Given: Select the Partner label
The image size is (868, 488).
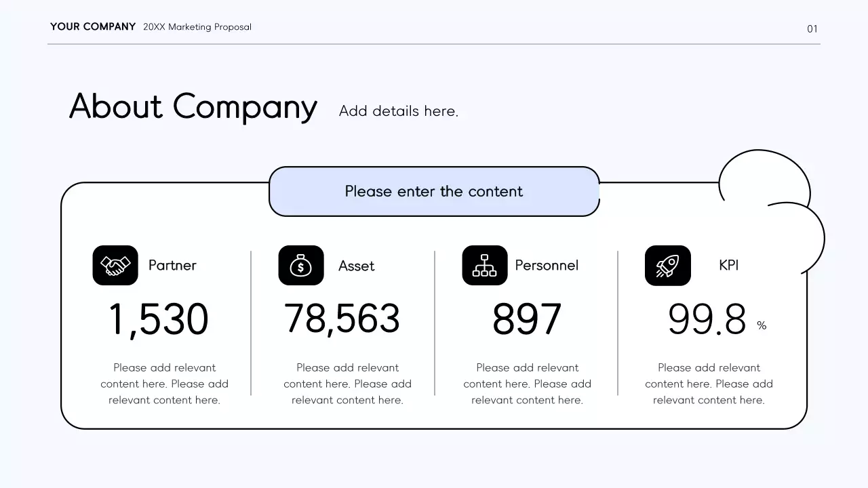Looking at the screenshot, I should point(172,265).
